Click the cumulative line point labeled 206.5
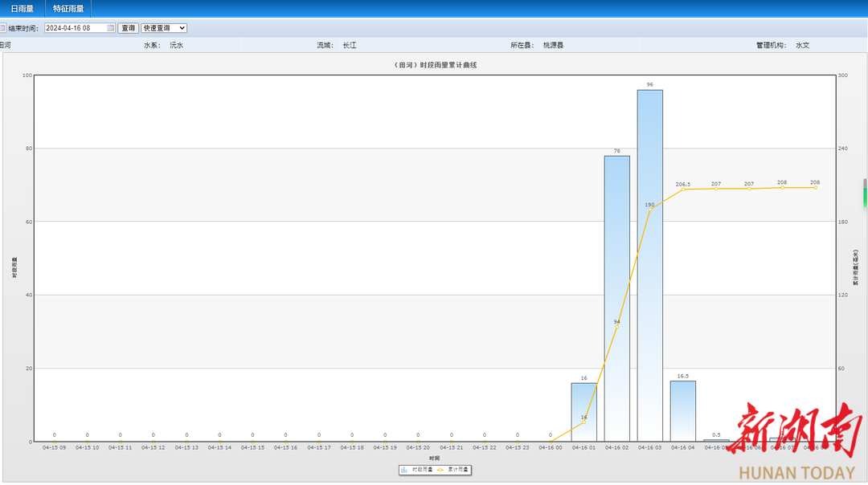 (x=683, y=190)
